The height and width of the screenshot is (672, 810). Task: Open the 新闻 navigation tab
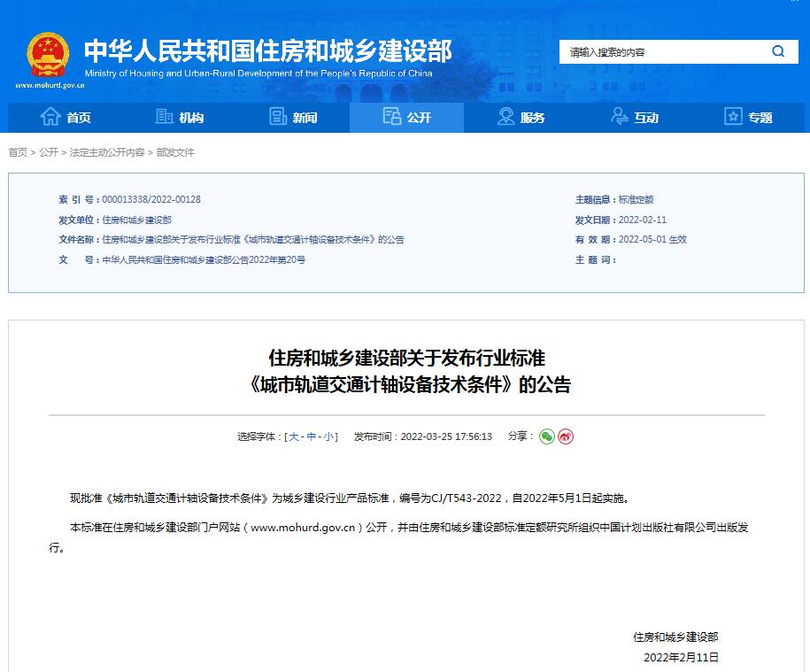[293, 117]
